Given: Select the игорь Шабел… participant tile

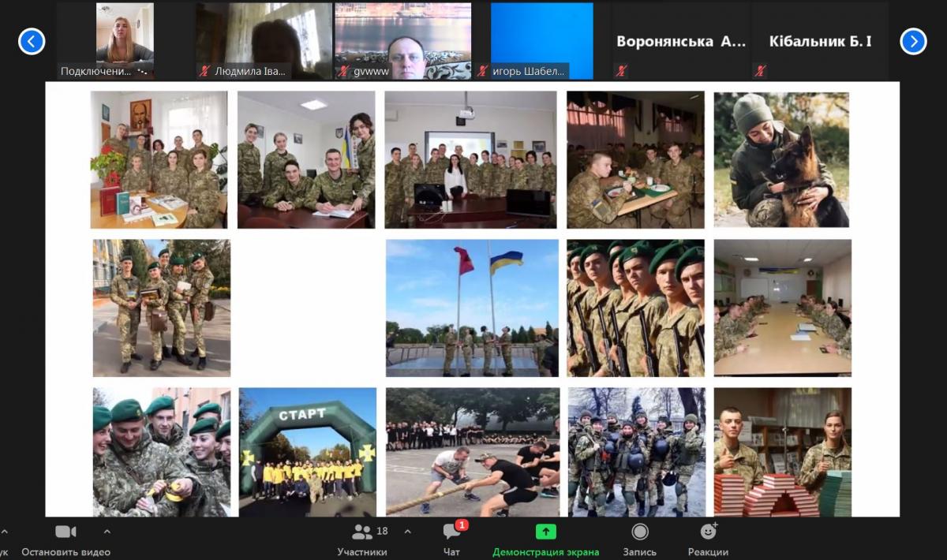Looking at the screenshot, I should tap(541, 41).
